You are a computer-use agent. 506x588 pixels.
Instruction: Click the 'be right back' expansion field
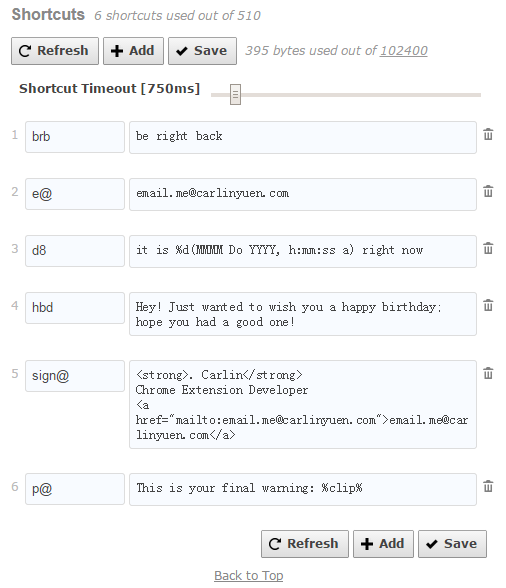coord(303,137)
